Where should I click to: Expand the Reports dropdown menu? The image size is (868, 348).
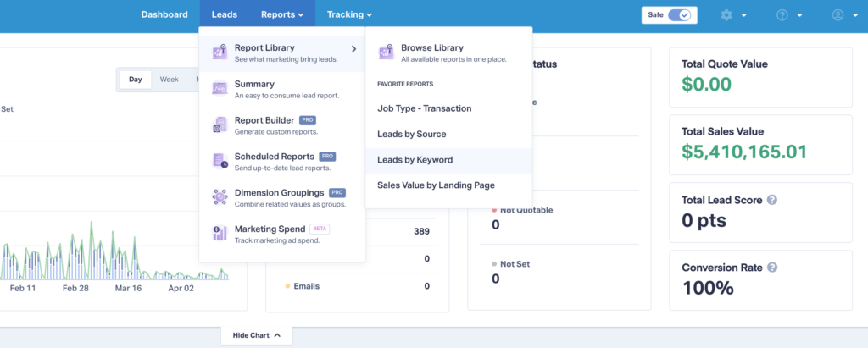coord(282,15)
